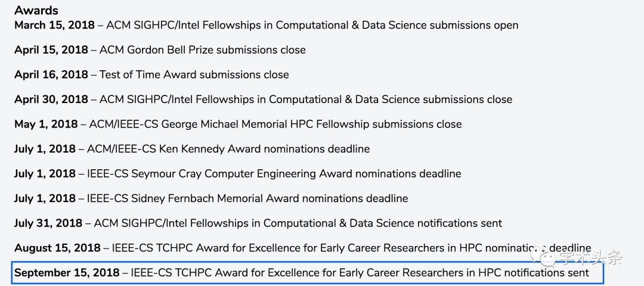Click the Sidney Fernbach Memorial Award entry
The width and height of the screenshot is (644, 286).
[211, 198]
